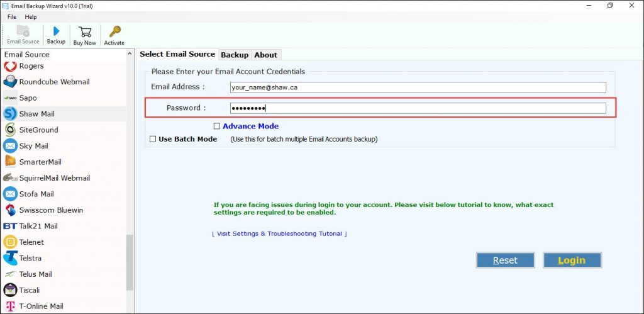Viewport: 644px width, 314px height.
Task: Open the Help menu
Action: (31, 17)
